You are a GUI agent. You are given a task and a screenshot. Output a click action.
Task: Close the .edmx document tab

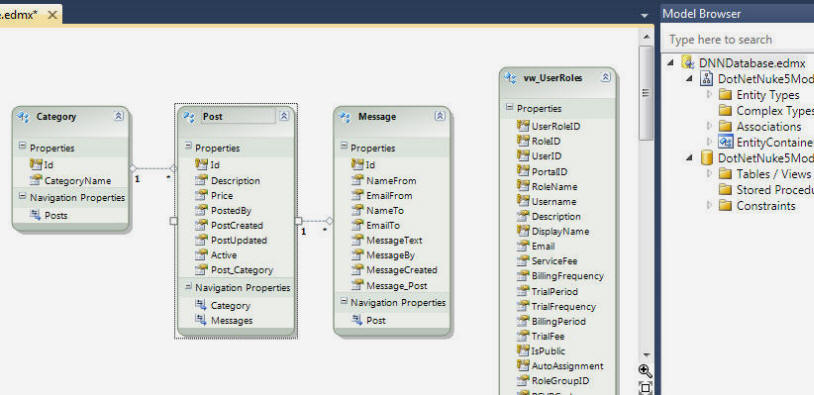click(x=52, y=15)
